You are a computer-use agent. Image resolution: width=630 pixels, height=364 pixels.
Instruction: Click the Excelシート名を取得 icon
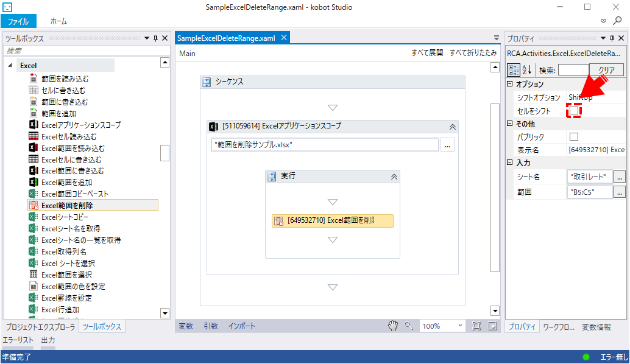pyautogui.click(x=34, y=228)
